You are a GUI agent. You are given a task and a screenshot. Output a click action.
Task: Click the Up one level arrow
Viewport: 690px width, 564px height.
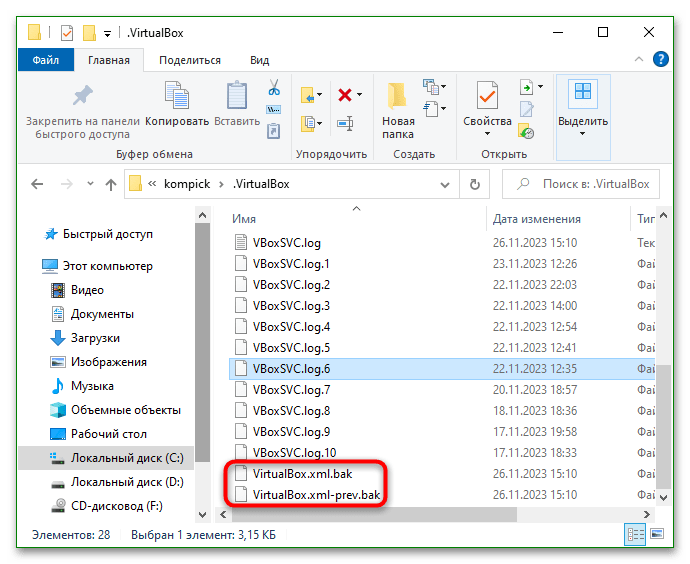coord(110,184)
